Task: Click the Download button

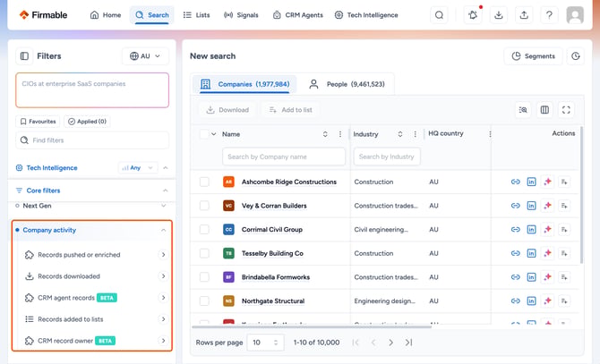Action: click(x=227, y=110)
